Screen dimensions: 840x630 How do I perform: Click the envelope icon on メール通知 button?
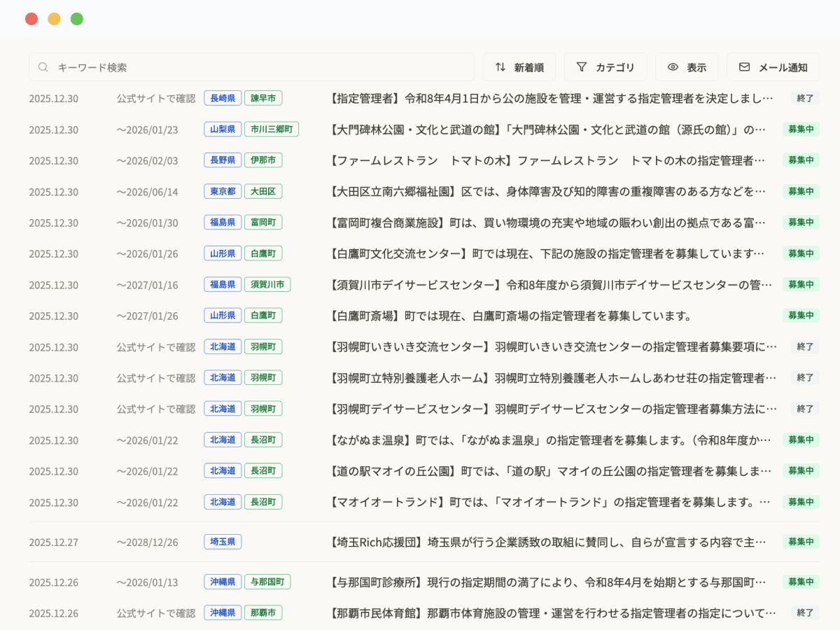pyautogui.click(x=744, y=66)
